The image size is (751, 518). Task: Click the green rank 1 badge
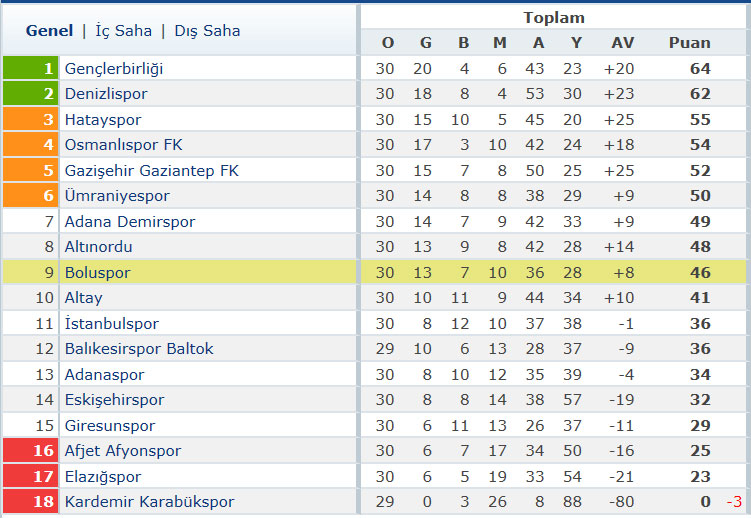pyautogui.click(x=30, y=68)
